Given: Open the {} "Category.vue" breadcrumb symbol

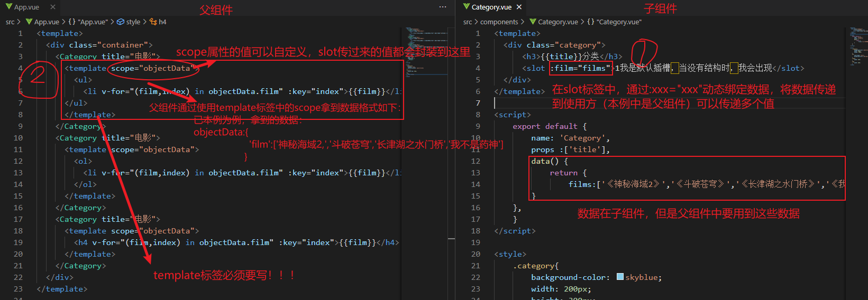Looking at the screenshot, I should [614, 22].
